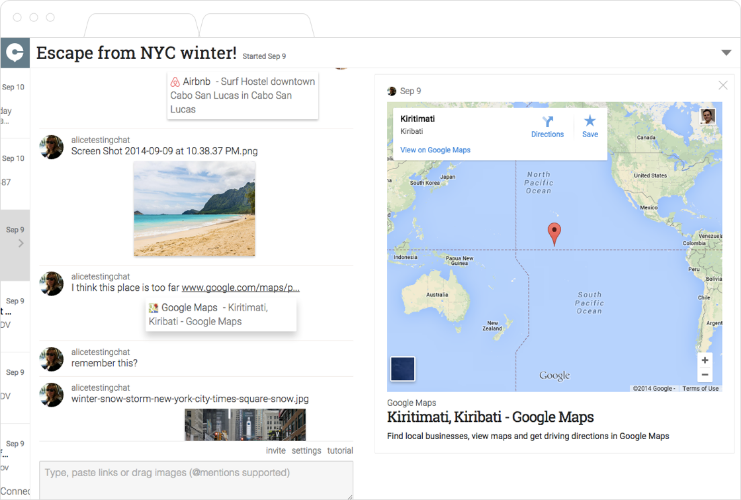Click the first empty browser tab
This screenshot has height=500, width=741.
pyautogui.click(x=141, y=25)
